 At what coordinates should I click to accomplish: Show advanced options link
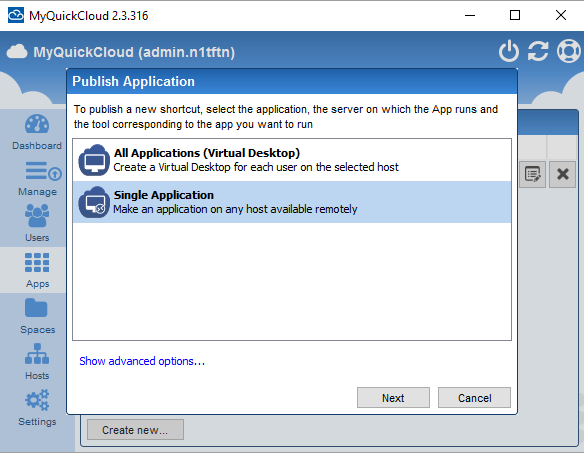coord(142,361)
